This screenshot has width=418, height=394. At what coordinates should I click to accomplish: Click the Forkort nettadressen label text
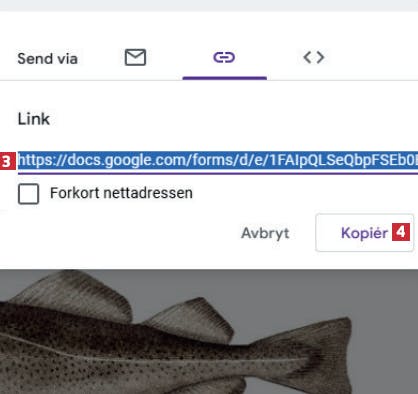(x=121, y=193)
